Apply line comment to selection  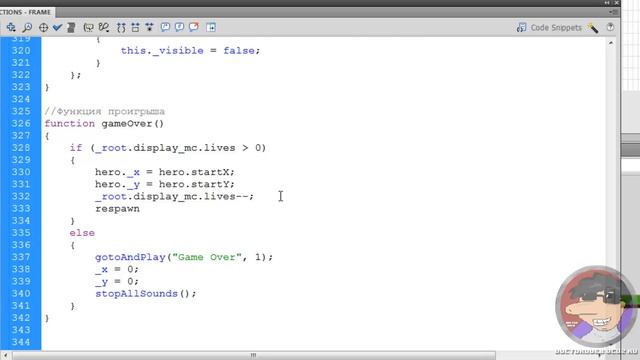coord(179,27)
